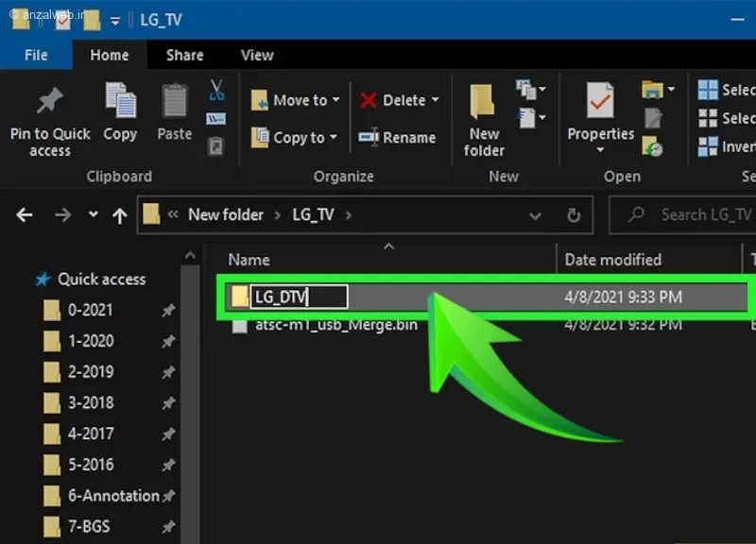Refresh the LG_TV folder view

[x=573, y=215]
